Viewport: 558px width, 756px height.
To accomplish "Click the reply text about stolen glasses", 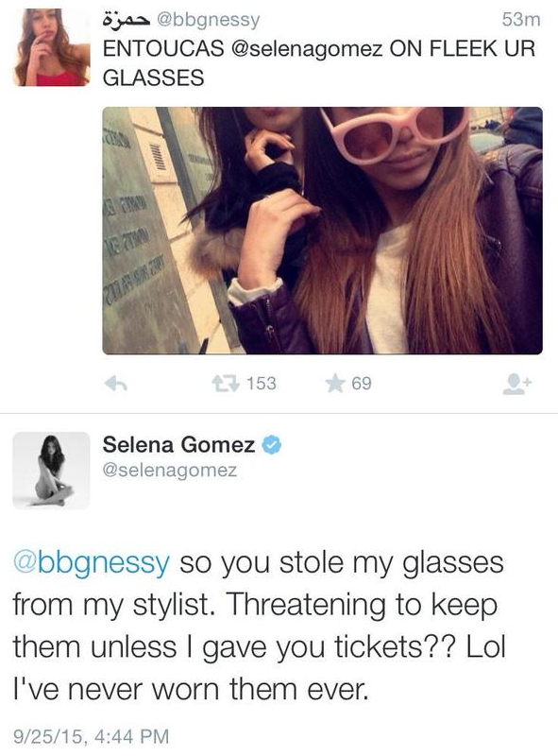I will click(x=260, y=626).
